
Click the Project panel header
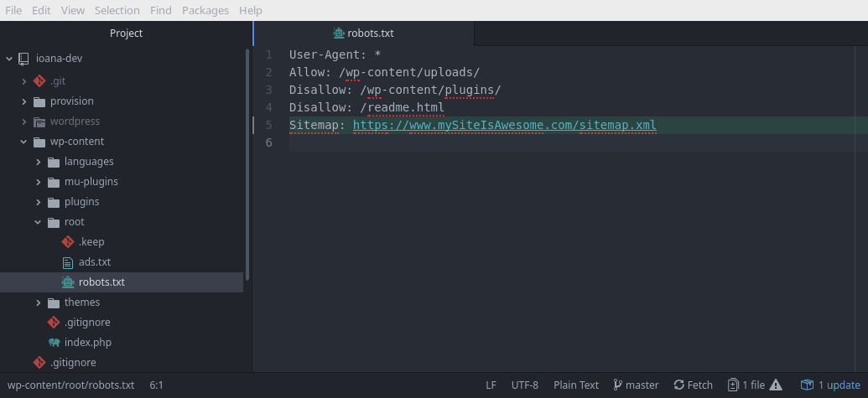tap(126, 34)
